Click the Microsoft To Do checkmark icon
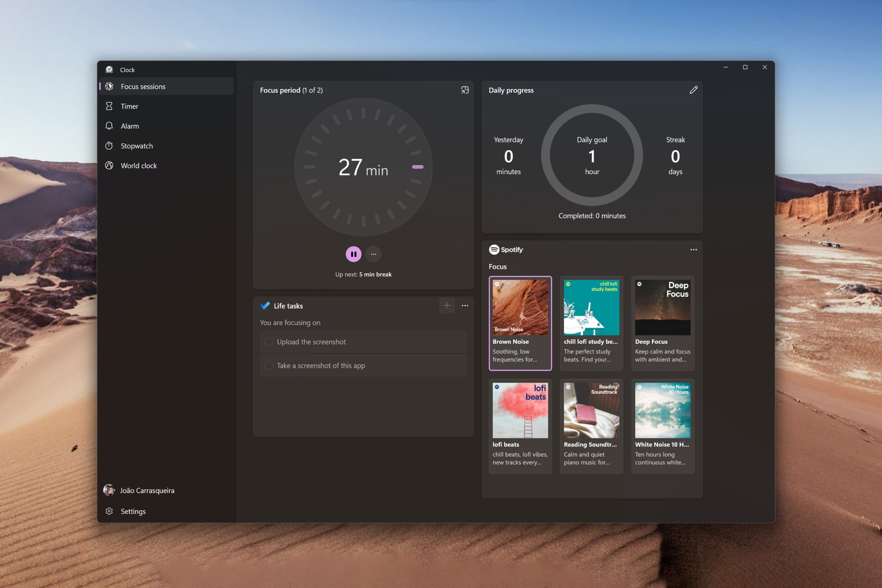This screenshot has width=882, height=588. coord(265,306)
